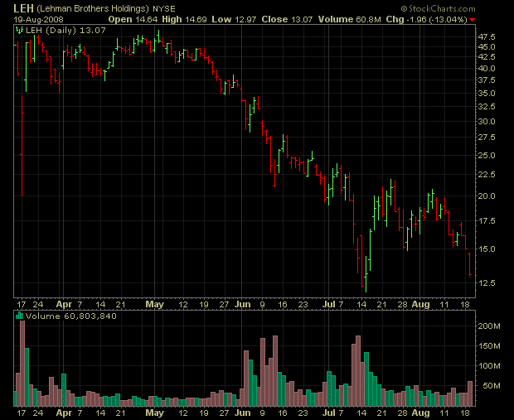Click the 45.0 price axis label
This screenshot has width=514, height=420.
click(x=487, y=47)
